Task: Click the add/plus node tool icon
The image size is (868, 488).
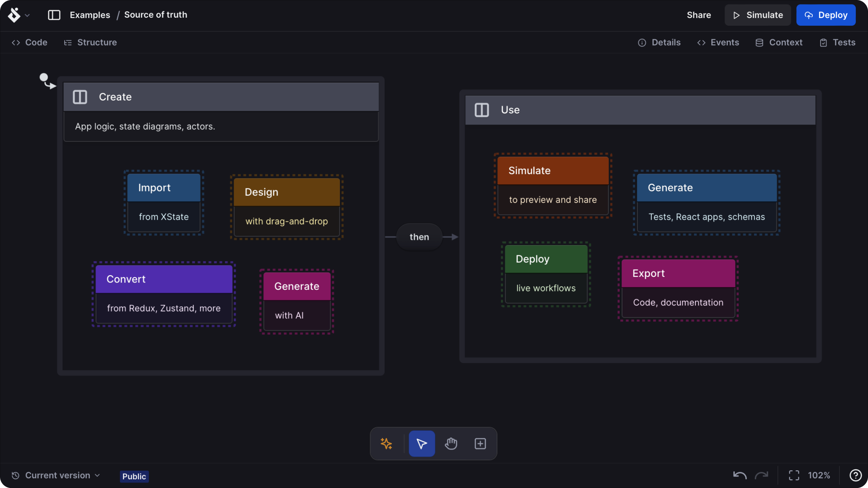Action: point(481,443)
